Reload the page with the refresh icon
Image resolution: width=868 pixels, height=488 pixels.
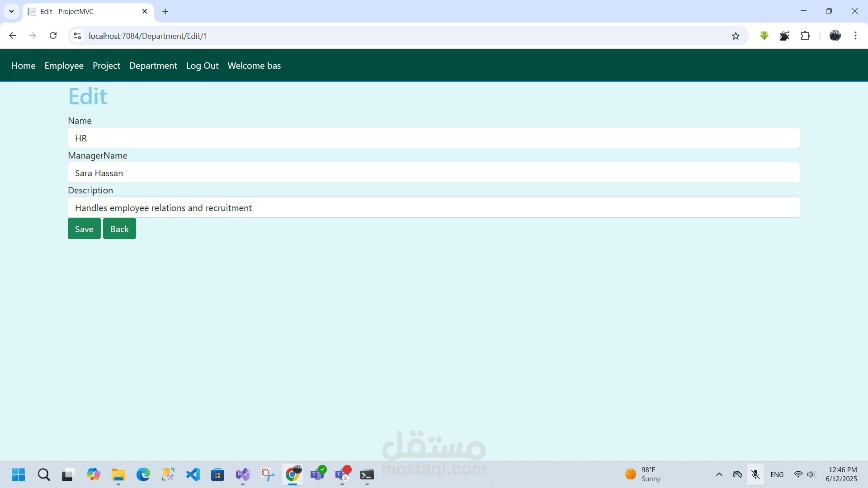click(53, 36)
